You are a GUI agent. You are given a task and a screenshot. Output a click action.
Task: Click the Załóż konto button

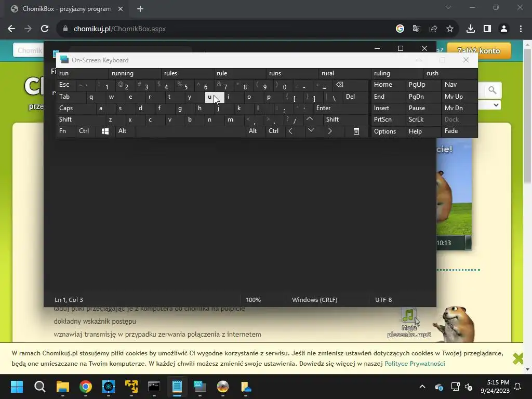coord(478,51)
